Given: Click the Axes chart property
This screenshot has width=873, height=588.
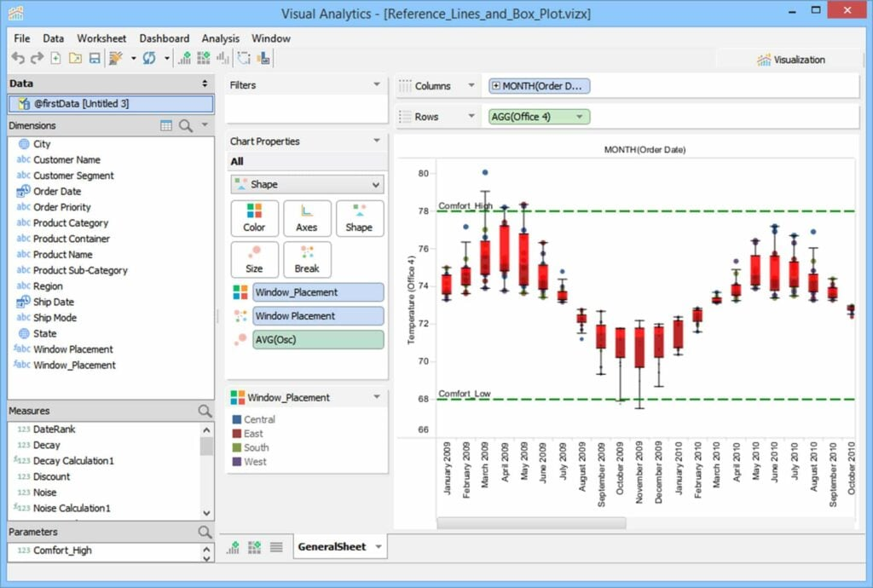Looking at the screenshot, I should pyautogui.click(x=307, y=217).
